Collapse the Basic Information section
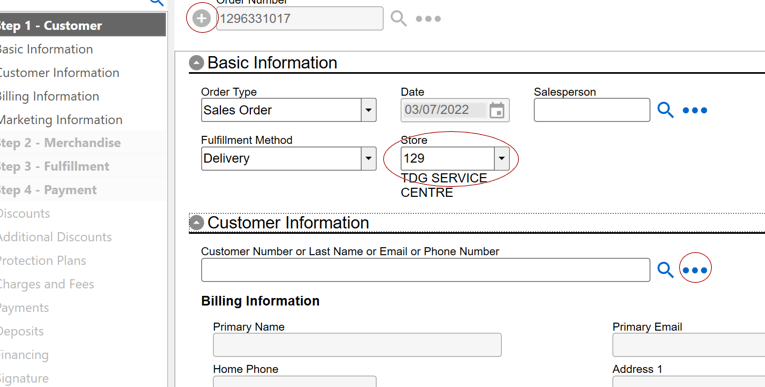765x387 pixels. [196, 63]
